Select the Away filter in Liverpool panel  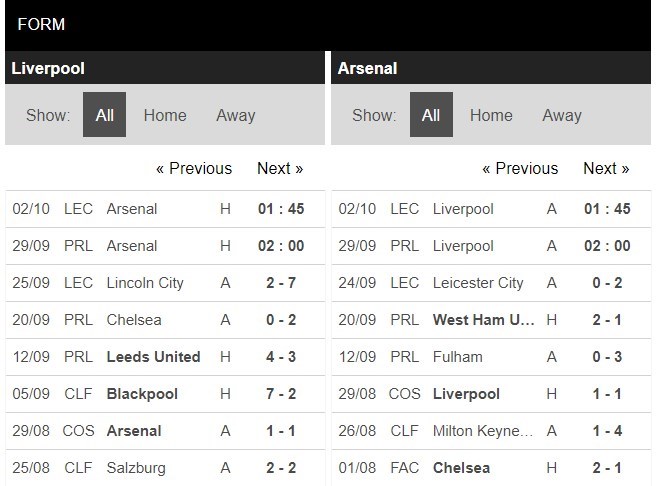coord(236,115)
